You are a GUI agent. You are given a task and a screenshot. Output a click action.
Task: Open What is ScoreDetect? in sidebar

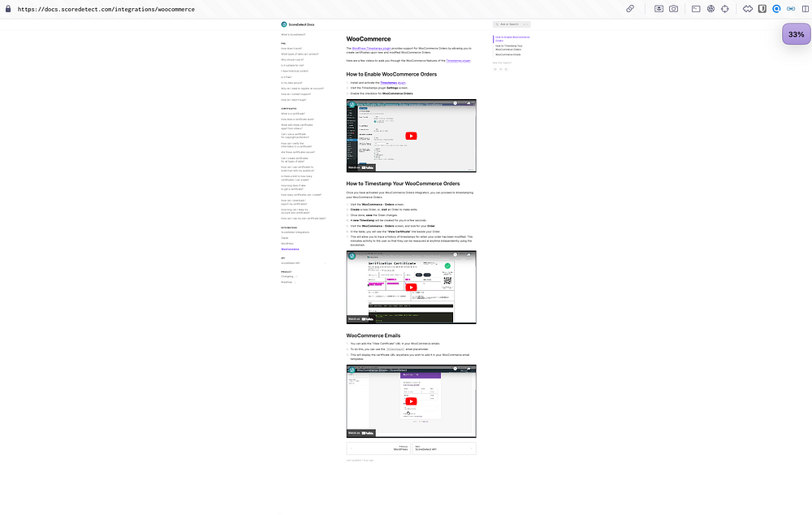(x=294, y=35)
